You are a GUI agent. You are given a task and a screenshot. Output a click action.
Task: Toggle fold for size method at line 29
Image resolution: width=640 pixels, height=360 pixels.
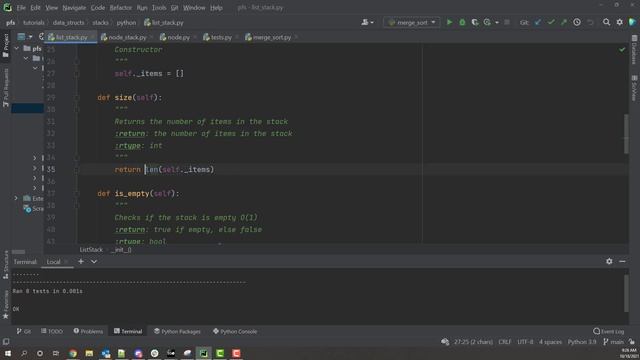click(x=76, y=98)
